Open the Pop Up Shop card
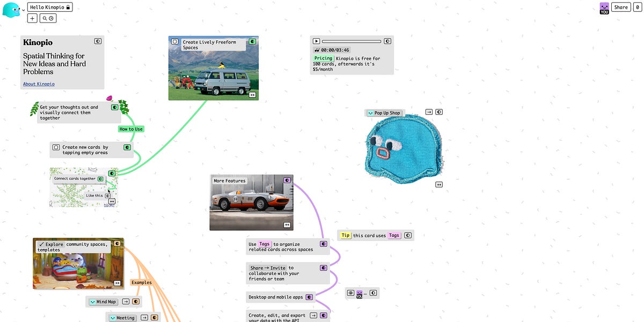The image size is (644, 322). (x=384, y=113)
